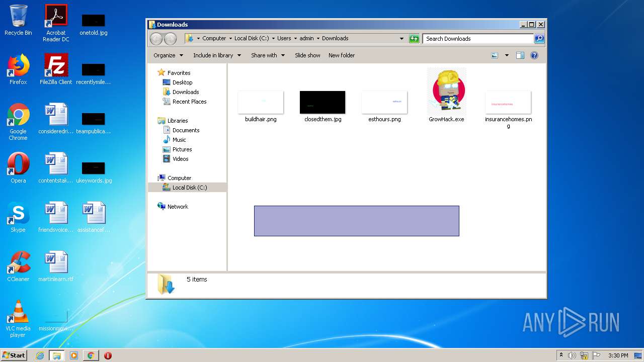Viewport: 644px width, 362px height.
Task: Open Music library
Action: pos(179,140)
